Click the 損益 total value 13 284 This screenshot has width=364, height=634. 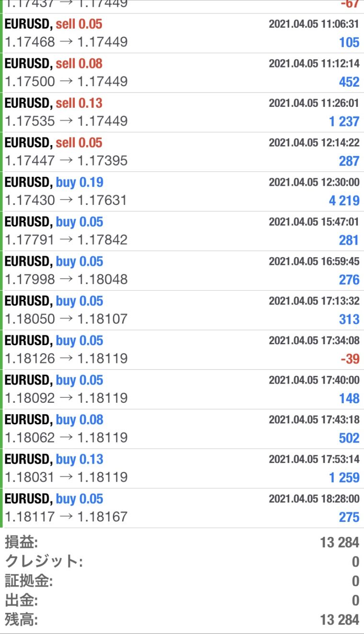340,543
